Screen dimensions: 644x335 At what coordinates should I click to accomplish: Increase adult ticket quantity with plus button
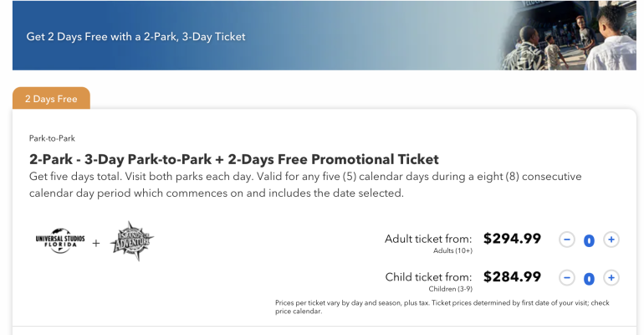click(x=611, y=240)
